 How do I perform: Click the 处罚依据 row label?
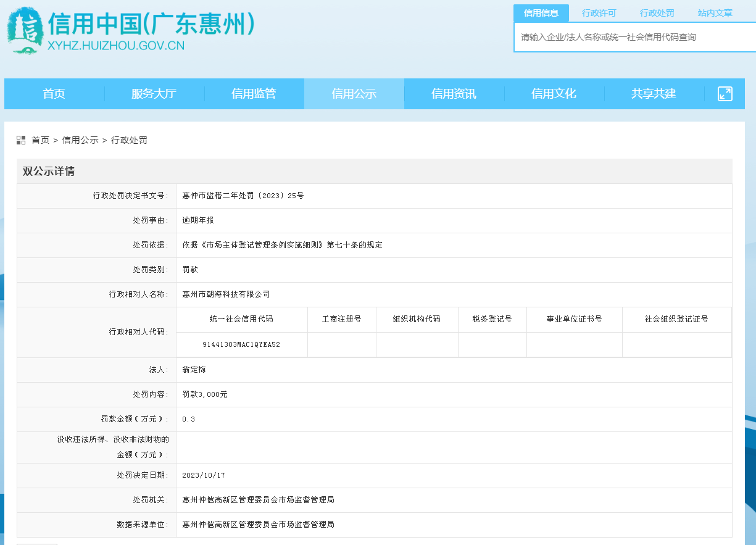coord(151,245)
